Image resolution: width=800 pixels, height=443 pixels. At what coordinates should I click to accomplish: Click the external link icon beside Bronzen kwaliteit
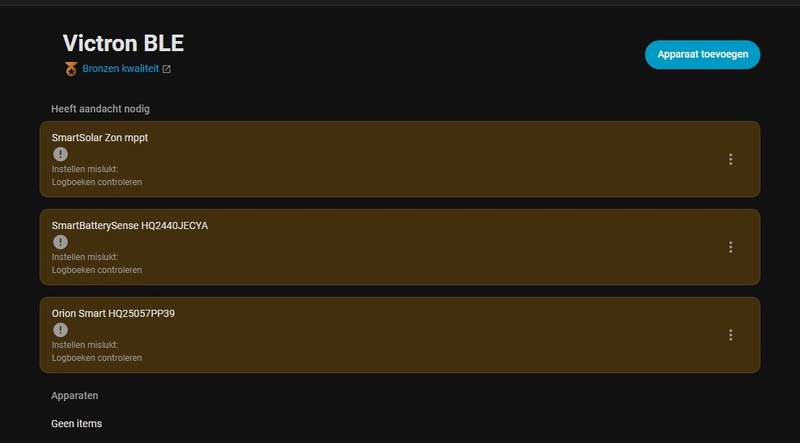(167, 69)
